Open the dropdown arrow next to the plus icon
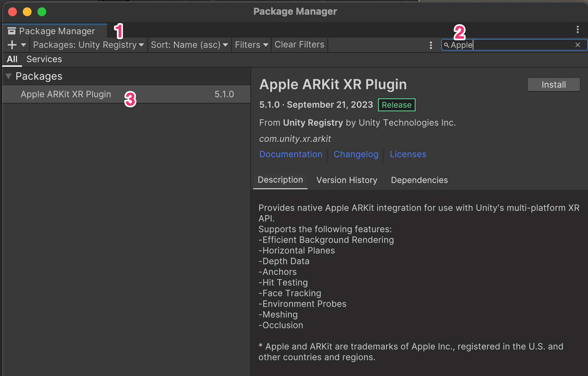 pyautogui.click(x=23, y=45)
